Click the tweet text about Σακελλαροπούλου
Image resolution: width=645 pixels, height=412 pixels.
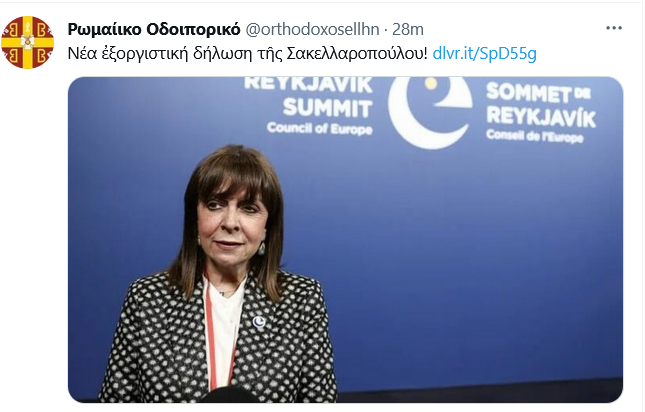click(x=248, y=53)
